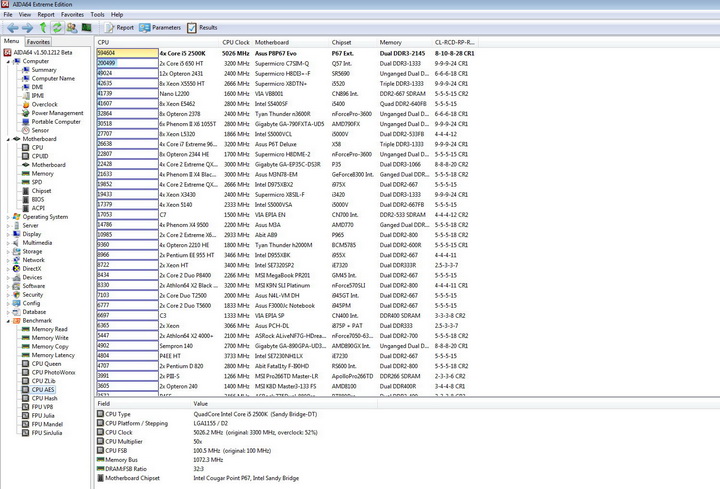Switch to the Menu tab

(11, 41)
